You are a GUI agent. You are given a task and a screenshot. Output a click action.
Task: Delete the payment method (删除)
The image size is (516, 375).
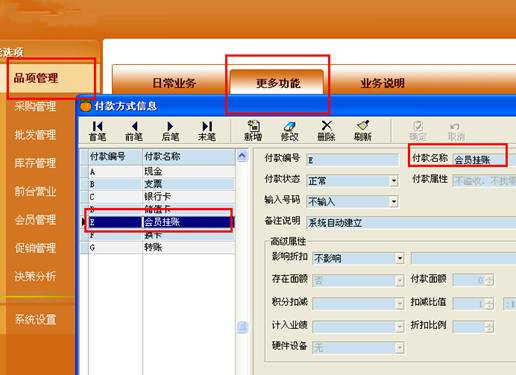click(326, 131)
